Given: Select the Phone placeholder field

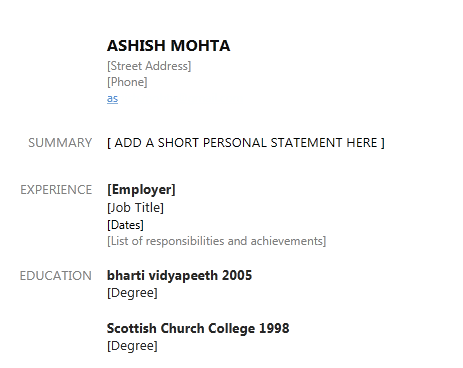Looking at the screenshot, I should (127, 82).
